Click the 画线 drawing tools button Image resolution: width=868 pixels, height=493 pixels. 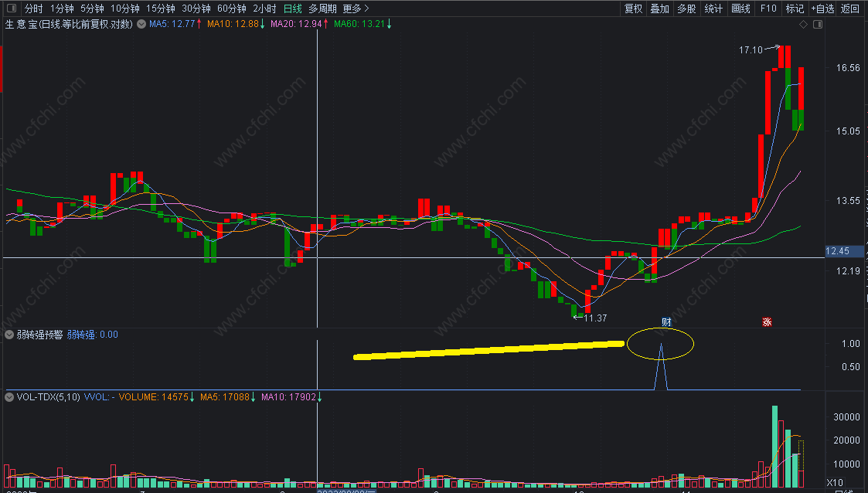740,8
